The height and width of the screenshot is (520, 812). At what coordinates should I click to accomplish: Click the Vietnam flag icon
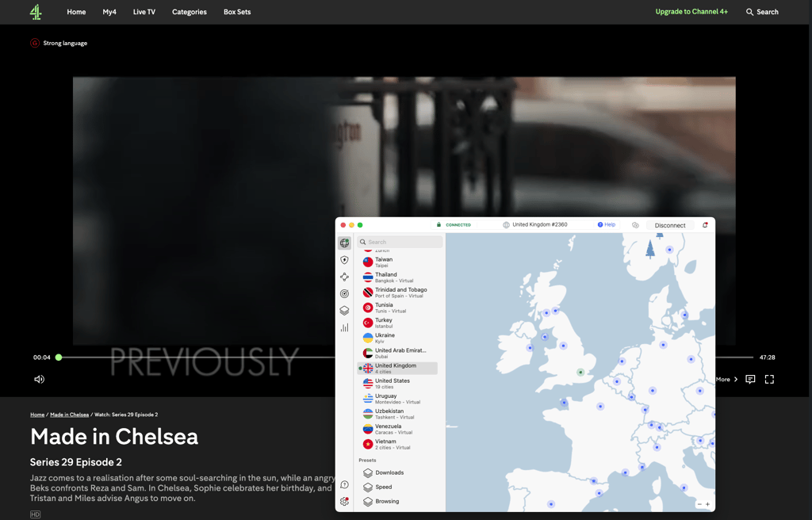coord(368,444)
